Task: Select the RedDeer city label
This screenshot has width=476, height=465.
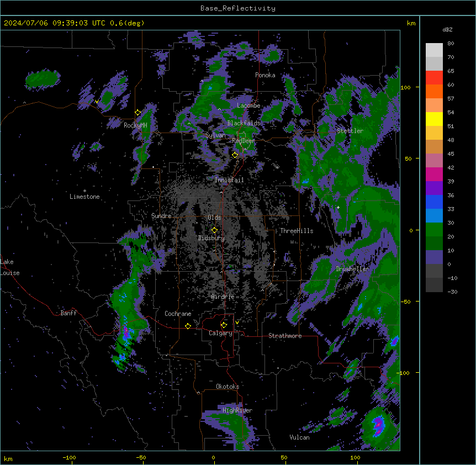Action: (x=244, y=141)
